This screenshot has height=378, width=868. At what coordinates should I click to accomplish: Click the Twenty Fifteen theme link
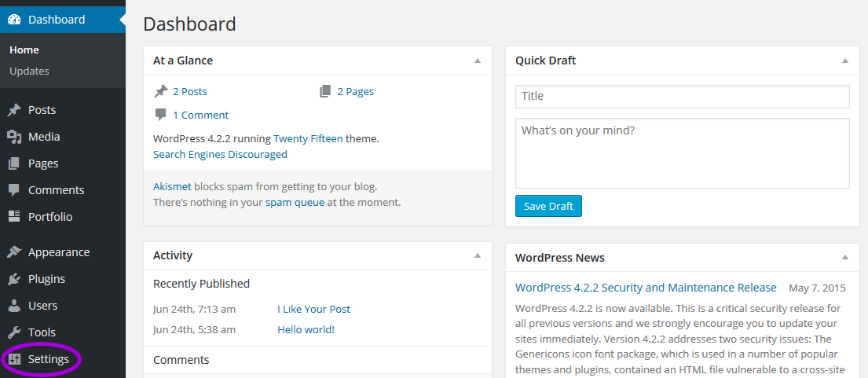(x=309, y=139)
